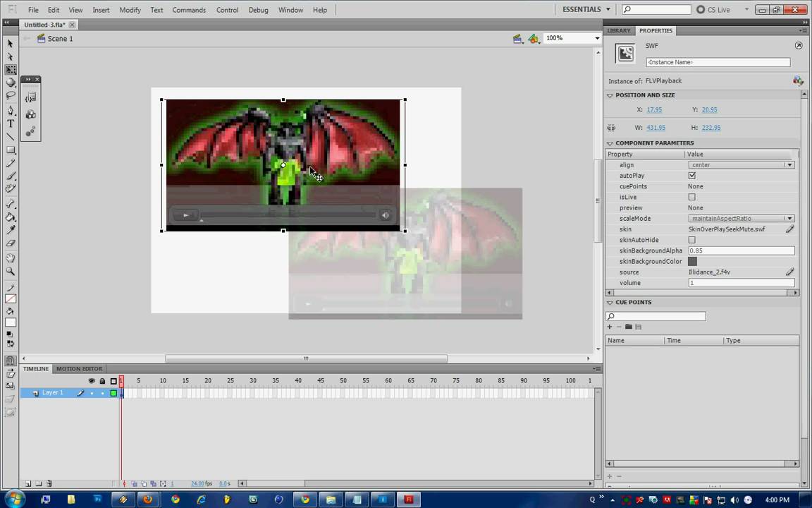812x508 pixels.
Task: Toggle visibility of all layers
Action: 92,381
